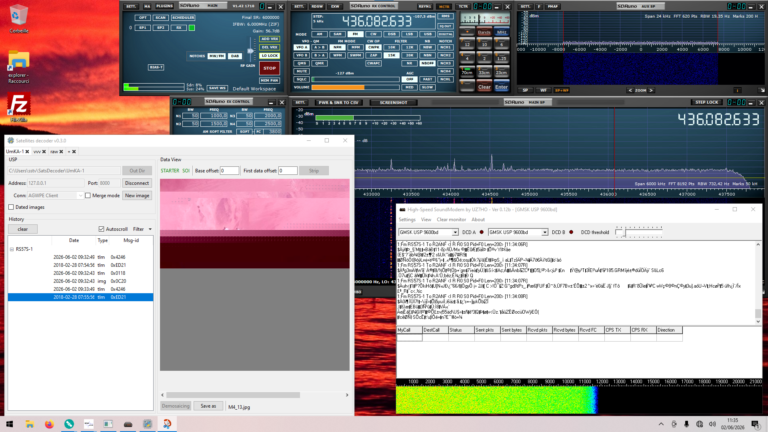Collapse the RS57S-1 tree node
Image resolution: width=768 pixels, height=432 pixels.
click(12, 249)
